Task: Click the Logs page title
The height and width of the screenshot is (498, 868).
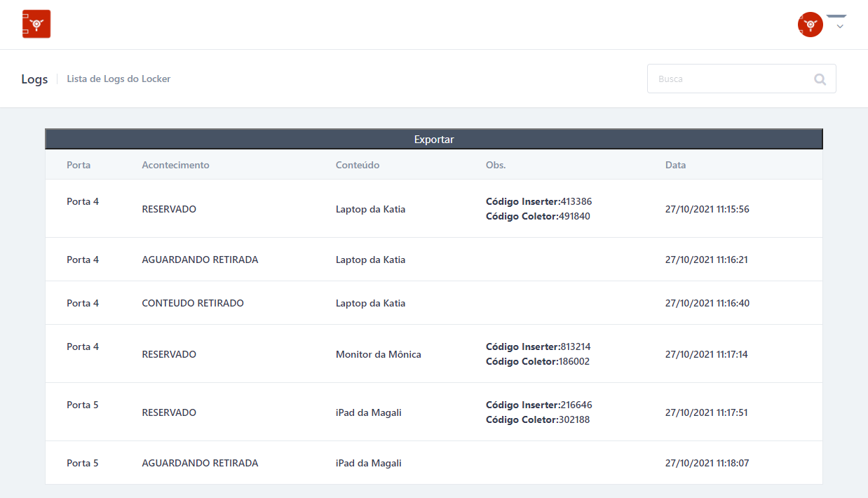Action: (34, 79)
